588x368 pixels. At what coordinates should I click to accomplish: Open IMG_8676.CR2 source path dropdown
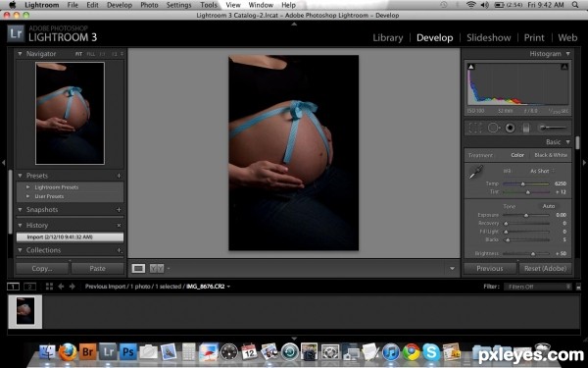click(228, 287)
